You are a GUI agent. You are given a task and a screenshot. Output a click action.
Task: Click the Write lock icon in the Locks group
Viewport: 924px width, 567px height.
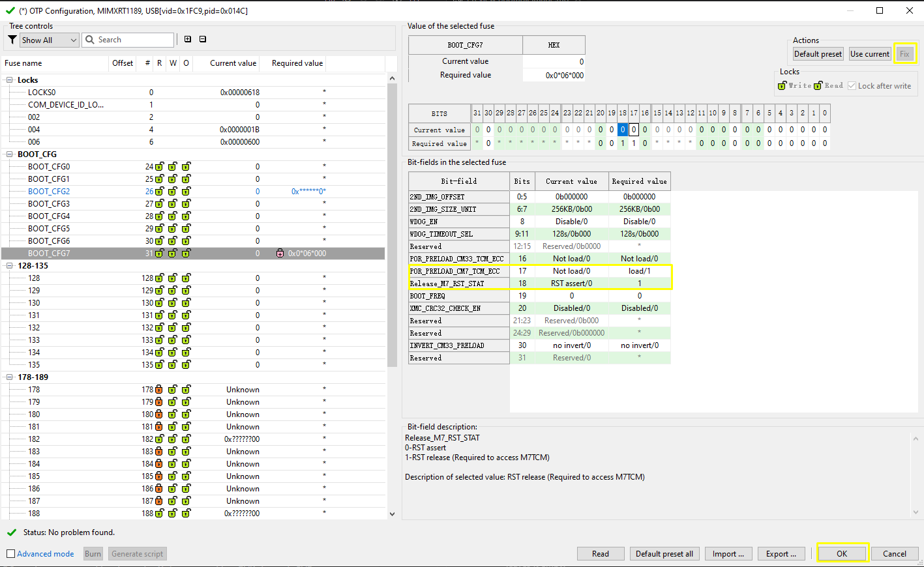(x=782, y=86)
